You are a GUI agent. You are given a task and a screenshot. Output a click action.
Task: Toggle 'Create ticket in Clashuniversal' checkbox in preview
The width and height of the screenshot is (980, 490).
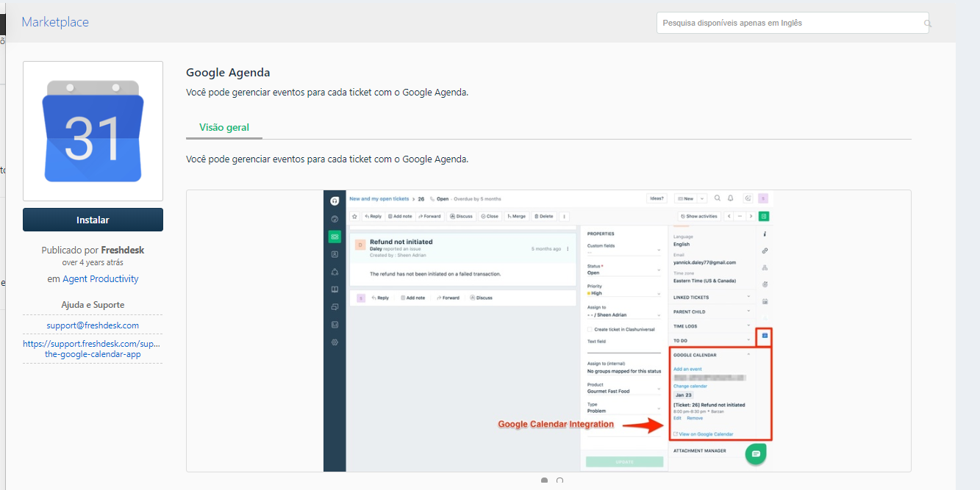tap(590, 329)
